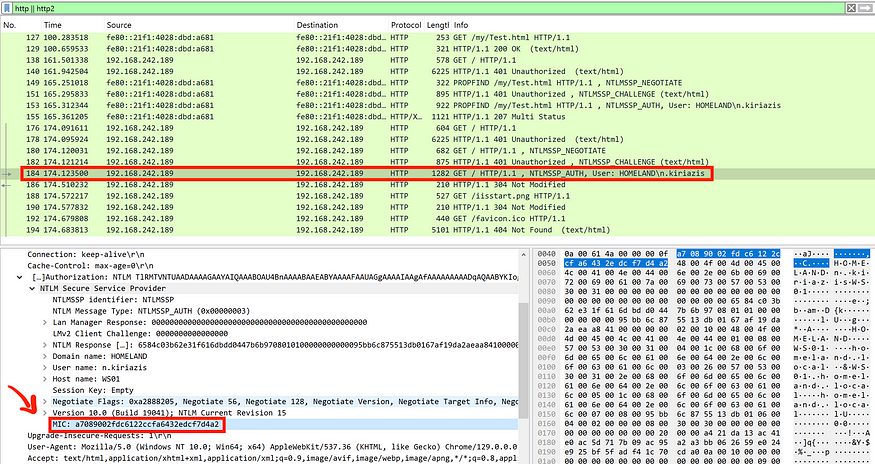Viewport: 875px width, 464px height.
Task: Expand the User name: n.kiriazis field
Action: [45, 367]
